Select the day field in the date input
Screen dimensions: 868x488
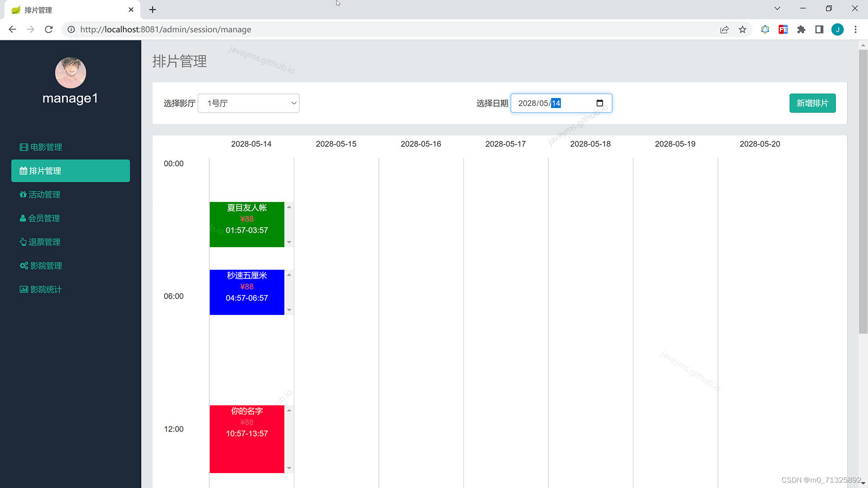coord(557,103)
